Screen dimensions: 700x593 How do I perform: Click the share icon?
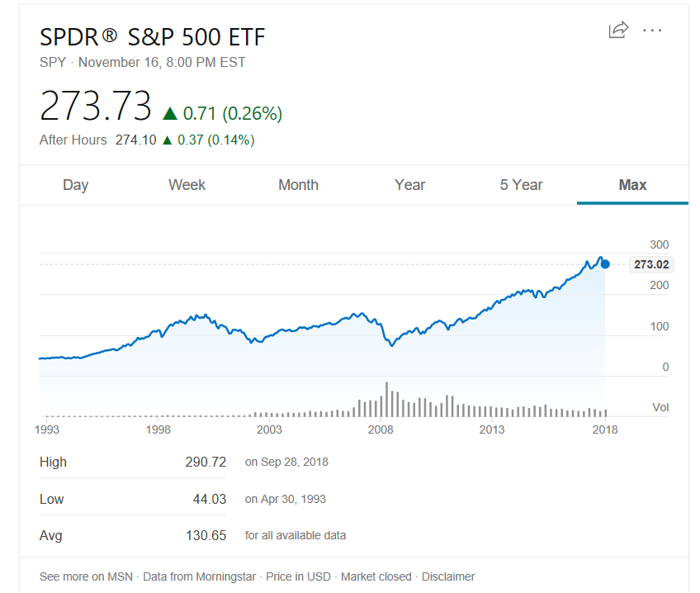coord(617,31)
